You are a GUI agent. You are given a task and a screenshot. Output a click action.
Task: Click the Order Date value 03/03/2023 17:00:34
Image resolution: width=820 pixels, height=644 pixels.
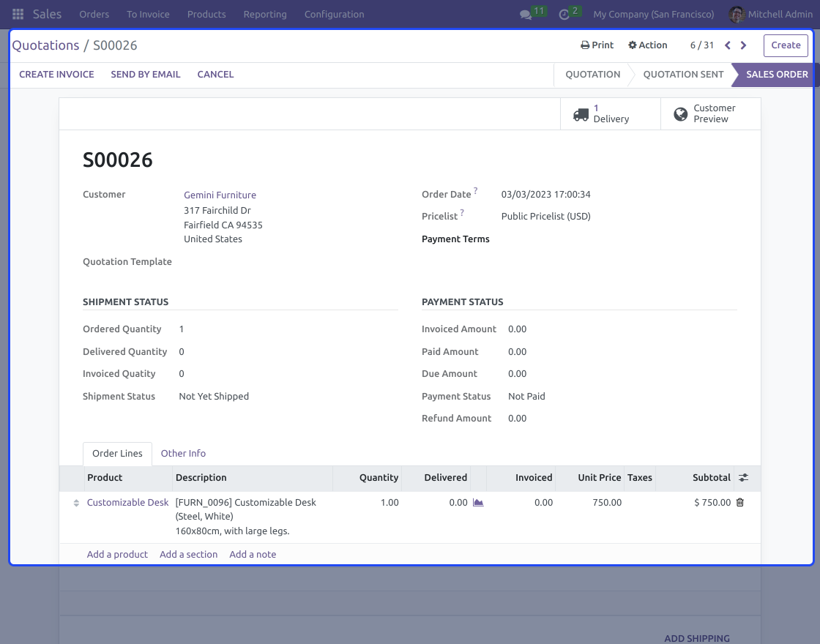point(545,195)
